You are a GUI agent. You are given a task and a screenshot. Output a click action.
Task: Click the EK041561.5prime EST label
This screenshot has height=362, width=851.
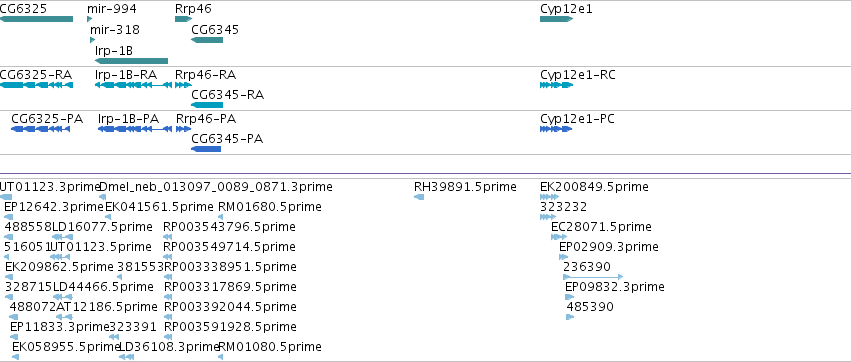point(159,207)
